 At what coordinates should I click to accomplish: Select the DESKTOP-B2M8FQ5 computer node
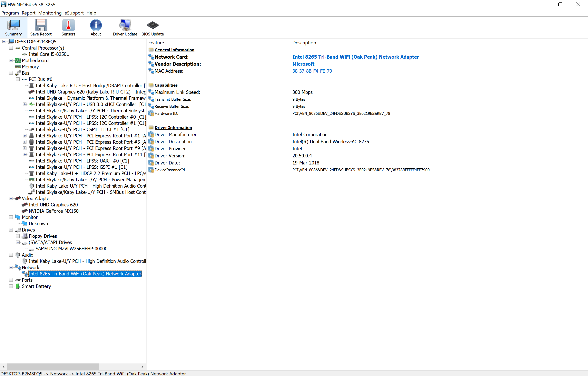tap(36, 42)
